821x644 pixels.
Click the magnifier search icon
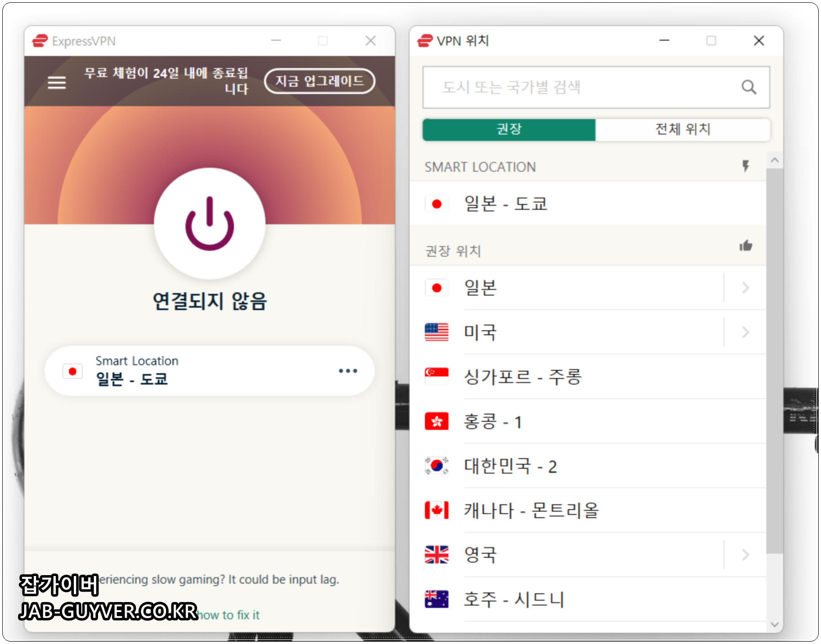748,87
